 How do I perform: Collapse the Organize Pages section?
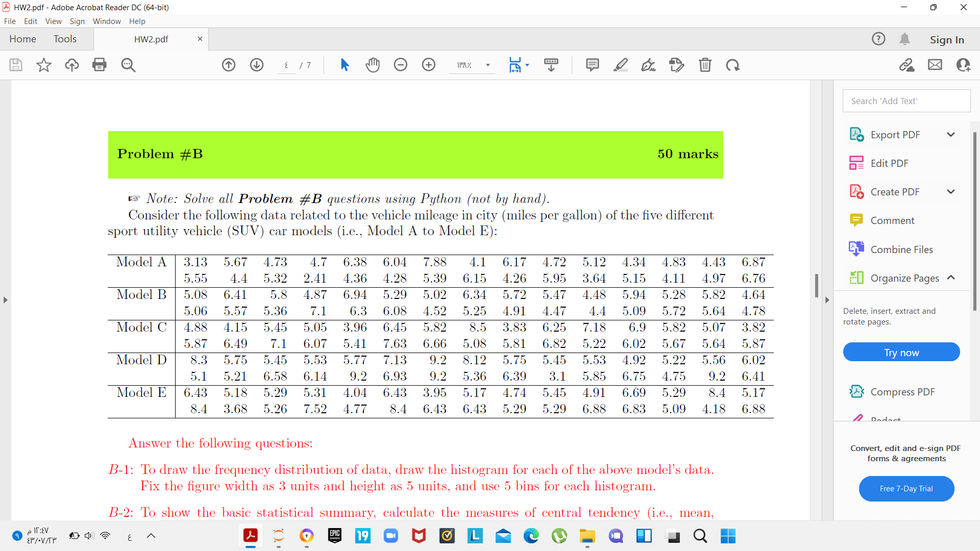click(950, 278)
